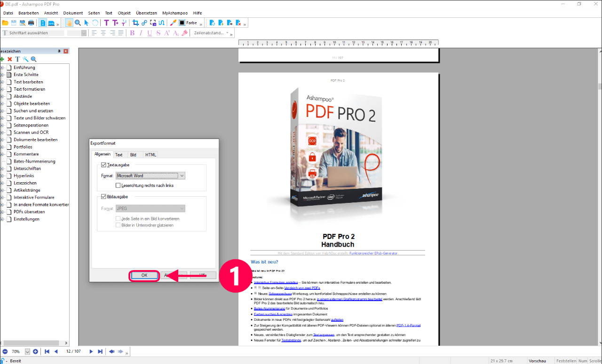Click the Schriftart auswählen font field
602x364 pixels.
pyautogui.click(x=33, y=33)
